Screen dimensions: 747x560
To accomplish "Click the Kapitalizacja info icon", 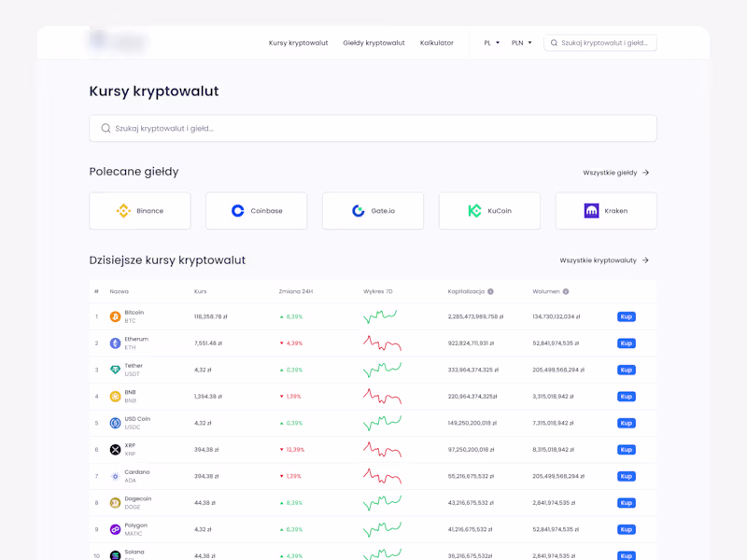I will coord(490,291).
